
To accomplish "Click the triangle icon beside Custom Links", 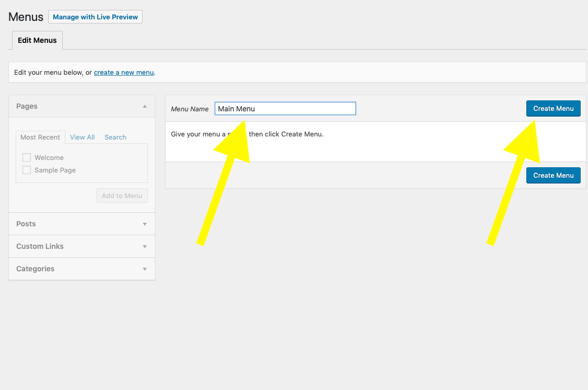I will pos(145,246).
